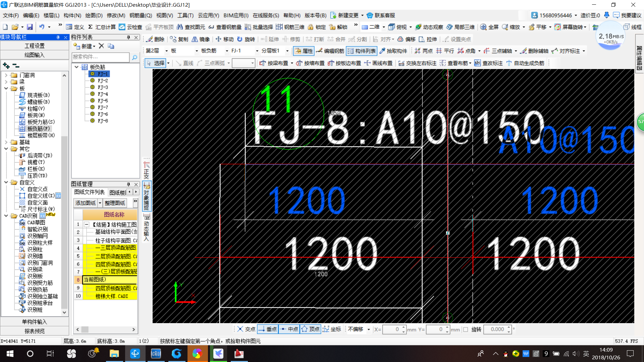Click the 工程设置 button
The width and height of the screenshot is (644, 362).
click(35, 46)
